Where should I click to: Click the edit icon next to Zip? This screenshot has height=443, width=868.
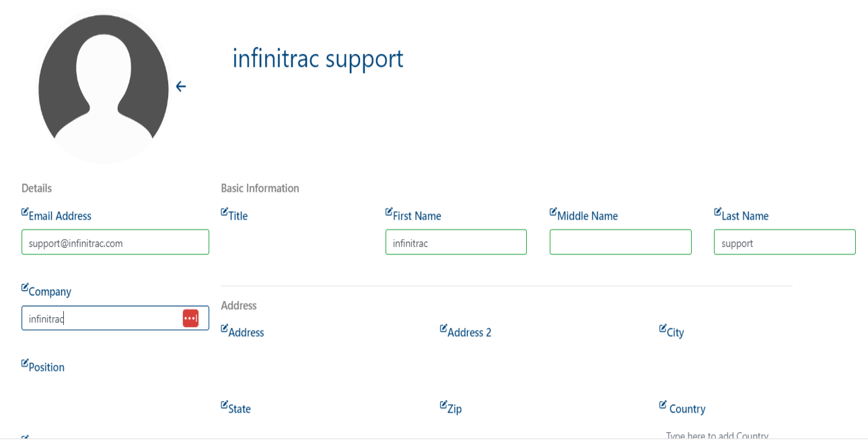click(443, 405)
